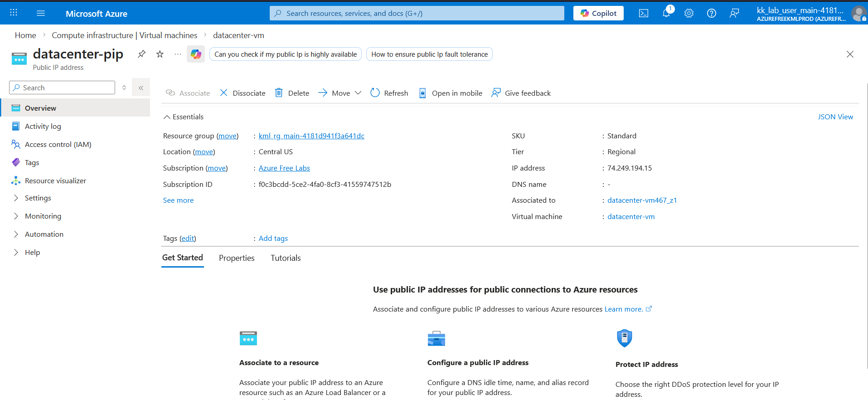The height and width of the screenshot is (400, 868).
Task: Click the Copilot icon beside suggestions
Action: (196, 54)
